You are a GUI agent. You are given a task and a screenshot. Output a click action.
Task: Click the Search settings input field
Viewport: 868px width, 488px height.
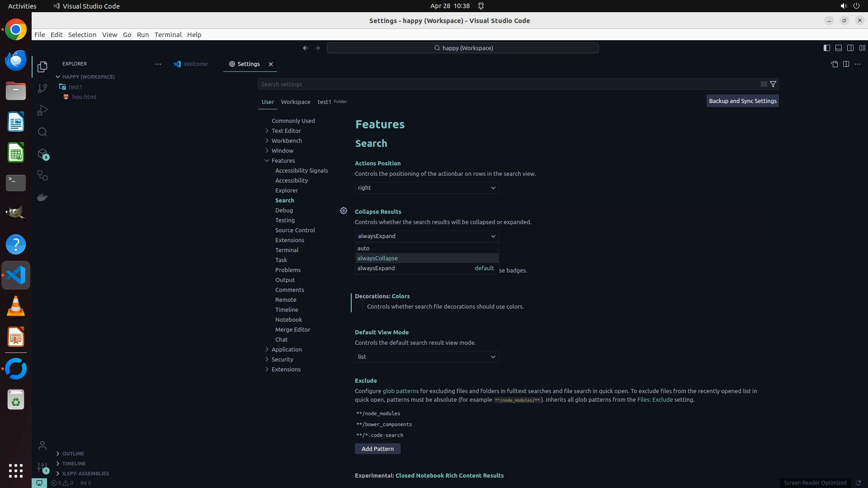pyautogui.click(x=506, y=84)
